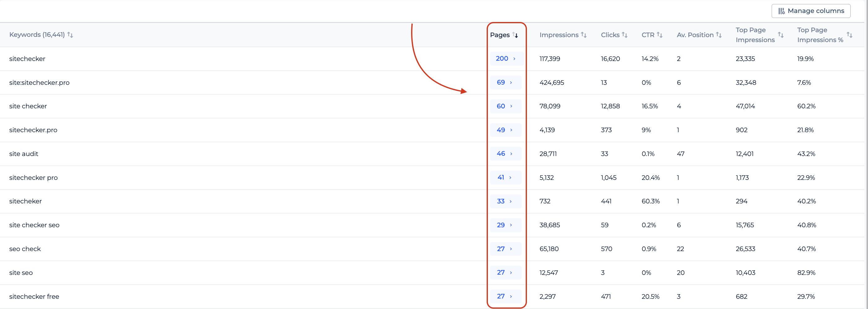Toggle Pages column sort arrows
This screenshot has width=868, height=309.
pos(515,35)
